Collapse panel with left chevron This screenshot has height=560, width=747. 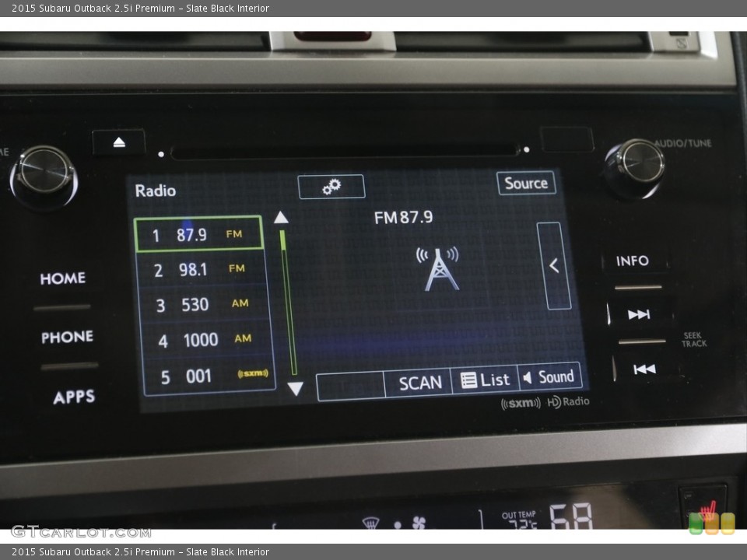553,266
